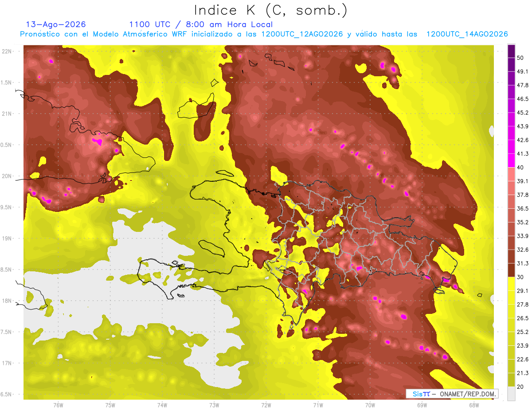Viewport: 532px width, 411px height.
Task: Click the '9.5N' latitude label
Action: [x=6, y=207]
